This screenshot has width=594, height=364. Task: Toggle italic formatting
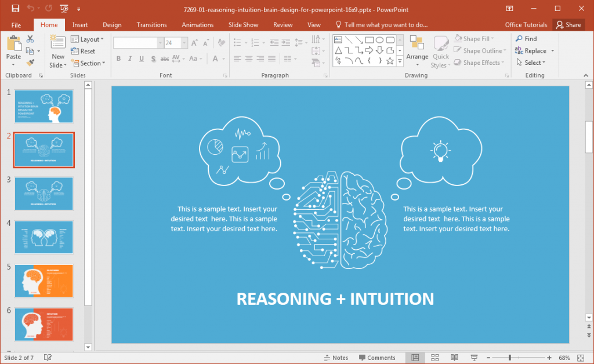tap(129, 59)
